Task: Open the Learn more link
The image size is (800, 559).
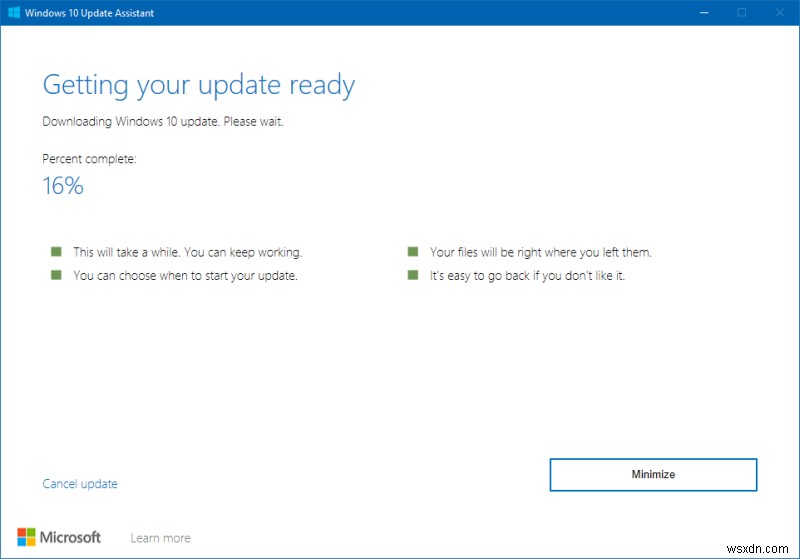Action: (x=161, y=538)
